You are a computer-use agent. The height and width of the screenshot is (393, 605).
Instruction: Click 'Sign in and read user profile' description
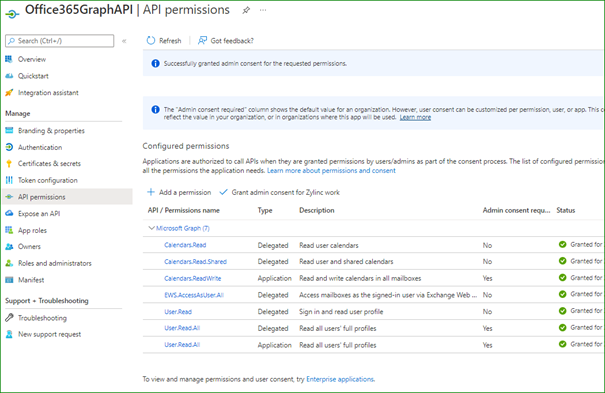click(x=341, y=312)
